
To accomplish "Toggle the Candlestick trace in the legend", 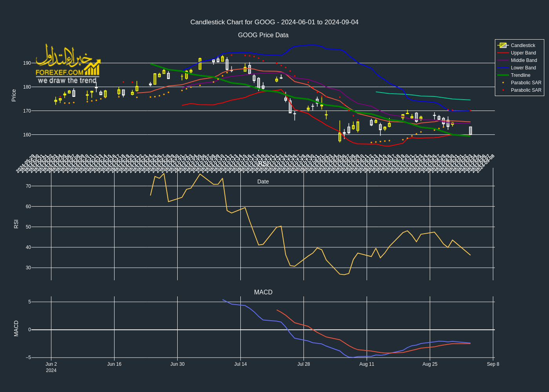I will click(x=520, y=45).
